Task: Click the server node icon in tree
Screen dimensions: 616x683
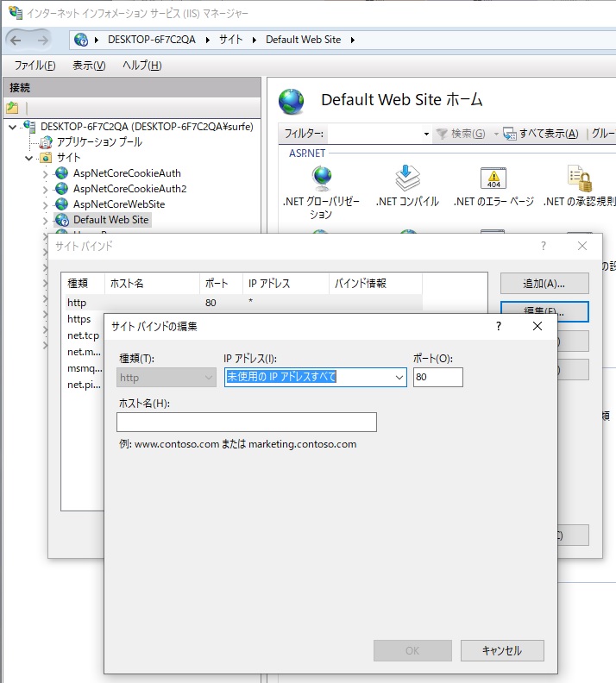Action: (x=29, y=126)
